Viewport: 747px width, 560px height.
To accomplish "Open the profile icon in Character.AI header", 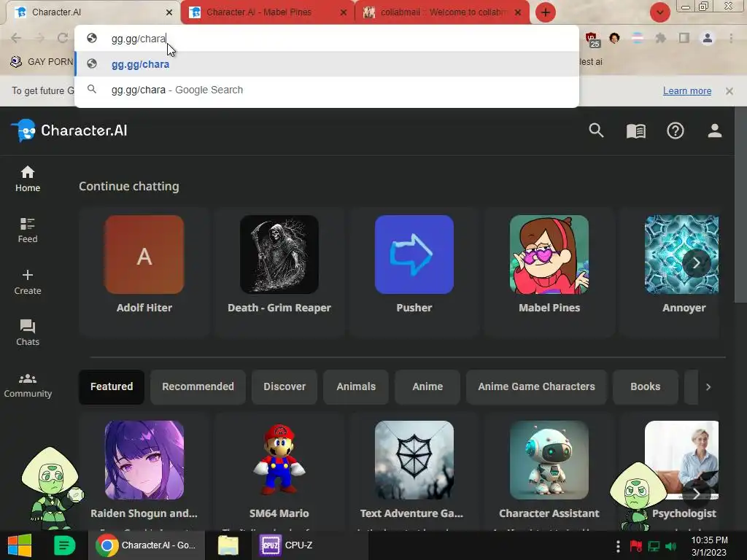I will tap(715, 131).
